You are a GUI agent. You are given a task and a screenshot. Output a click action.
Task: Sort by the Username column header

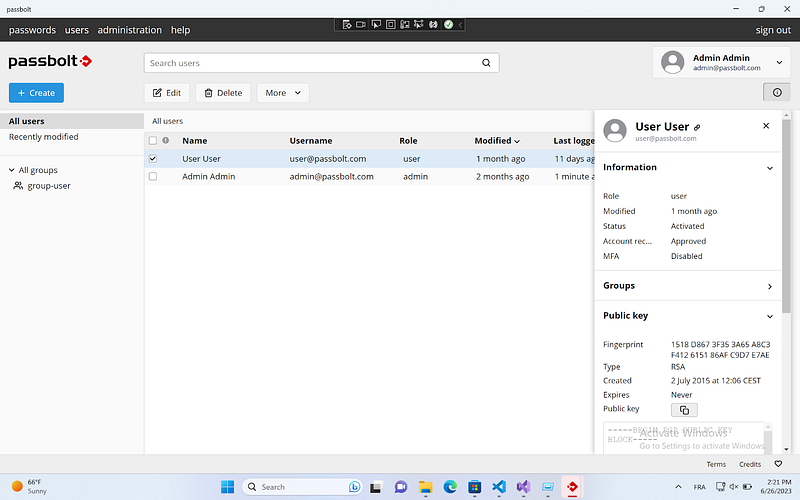click(x=311, y=141)
